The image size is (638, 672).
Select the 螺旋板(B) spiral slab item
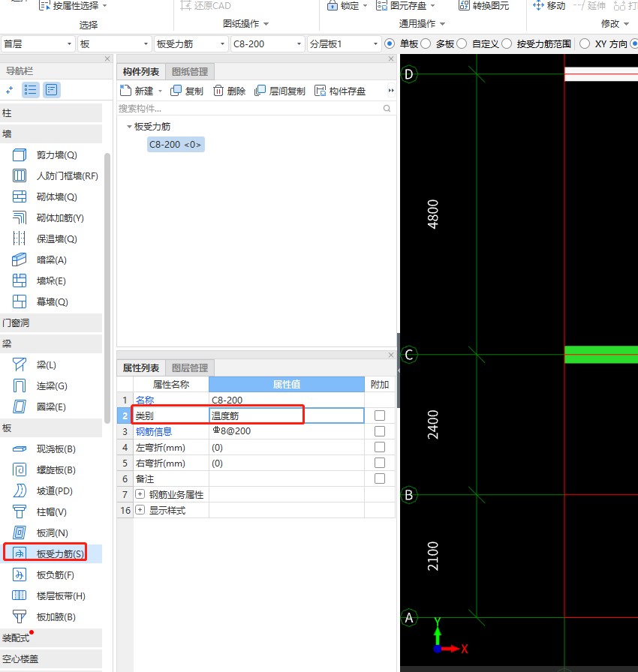coord(44,470)
